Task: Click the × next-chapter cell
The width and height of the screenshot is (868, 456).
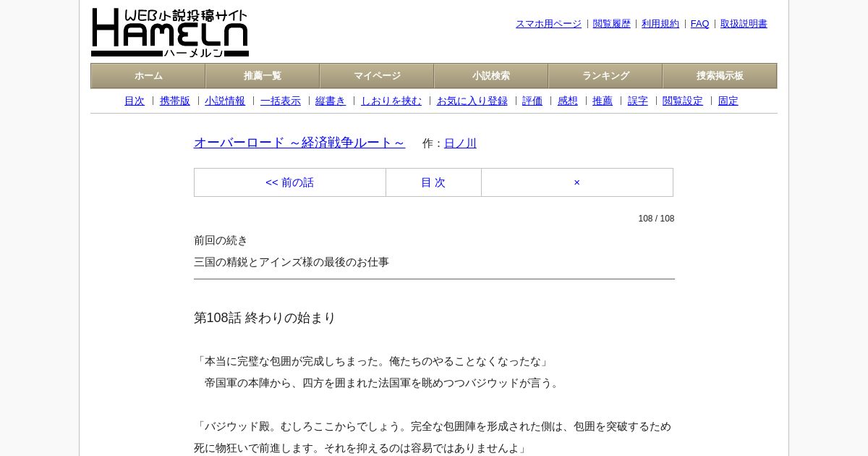Action: coord(577,182)
